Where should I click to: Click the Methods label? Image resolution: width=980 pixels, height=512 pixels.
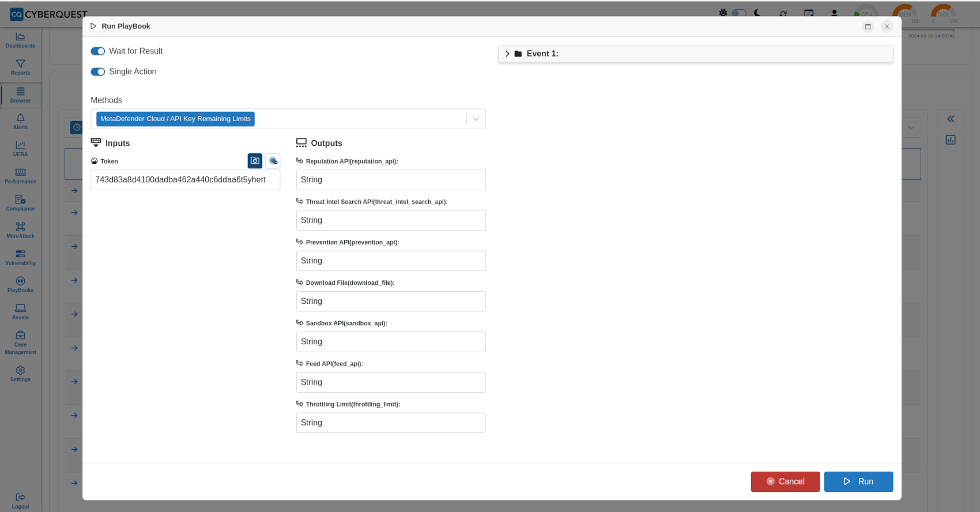coord(107,100)
